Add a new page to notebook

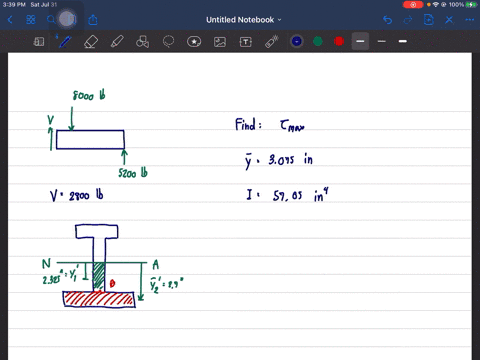pos(428,20)
